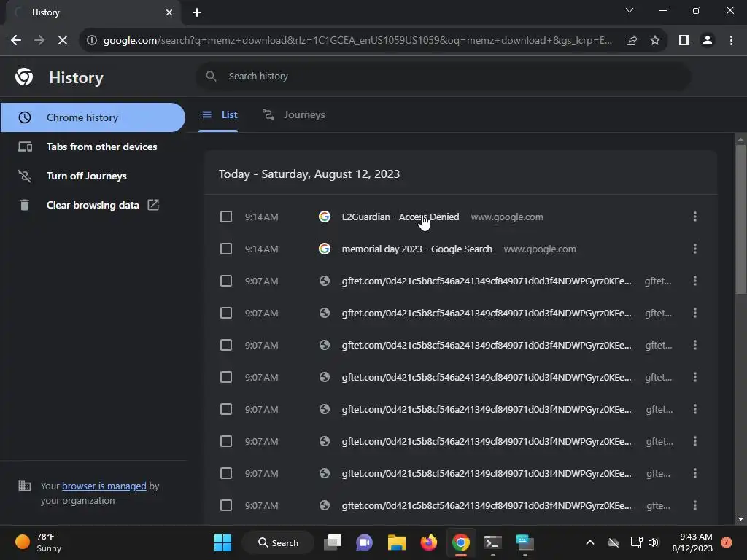Open the clock showing 9:43 AM

tap(692, 542)
